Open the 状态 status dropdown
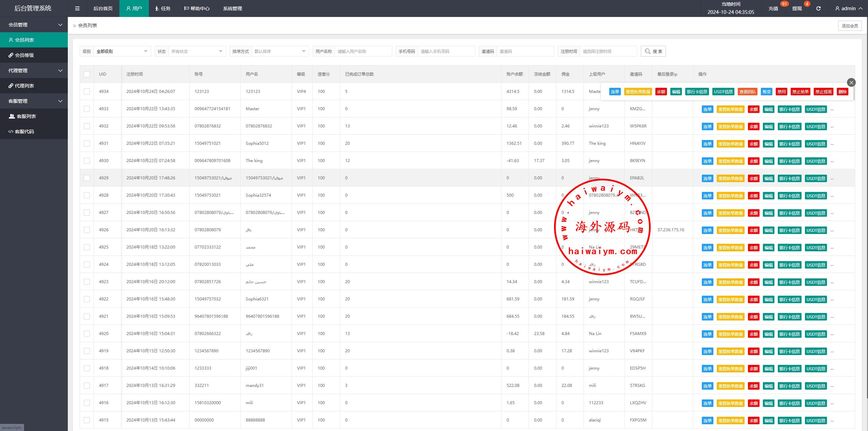 click(x=197, y=51)
